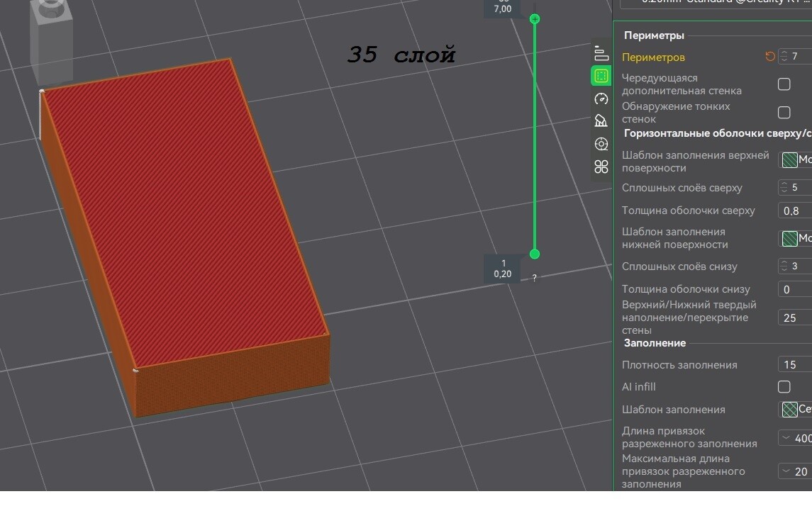Click the Заполнение section heading
Viewport: 812px width, 528px height.
pos(655,343)
